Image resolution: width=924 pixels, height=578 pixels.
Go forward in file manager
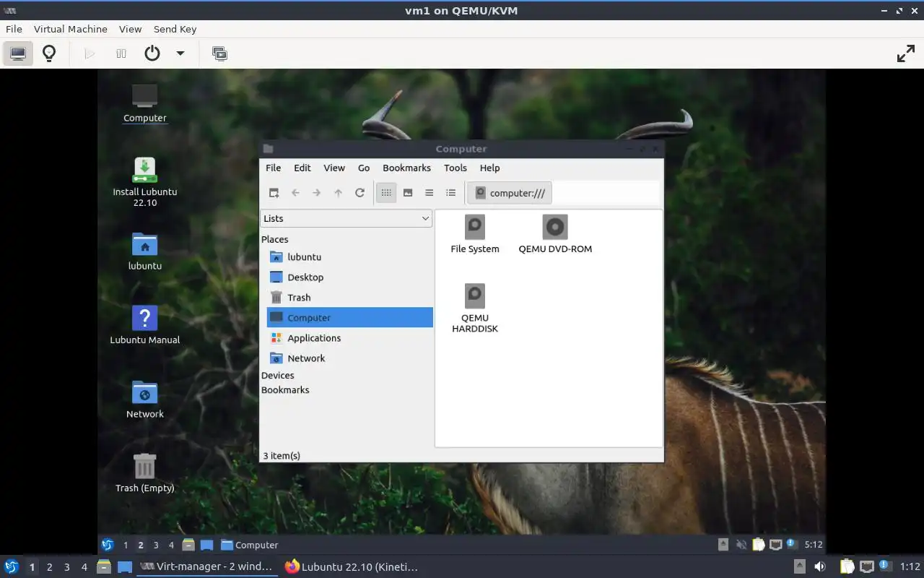click(316, 193)
